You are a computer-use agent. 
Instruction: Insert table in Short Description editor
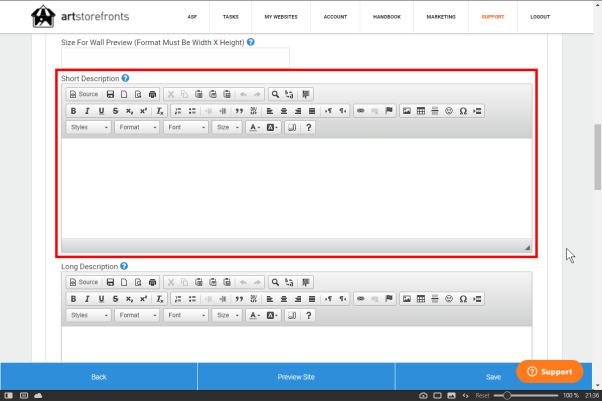point(421,111)
